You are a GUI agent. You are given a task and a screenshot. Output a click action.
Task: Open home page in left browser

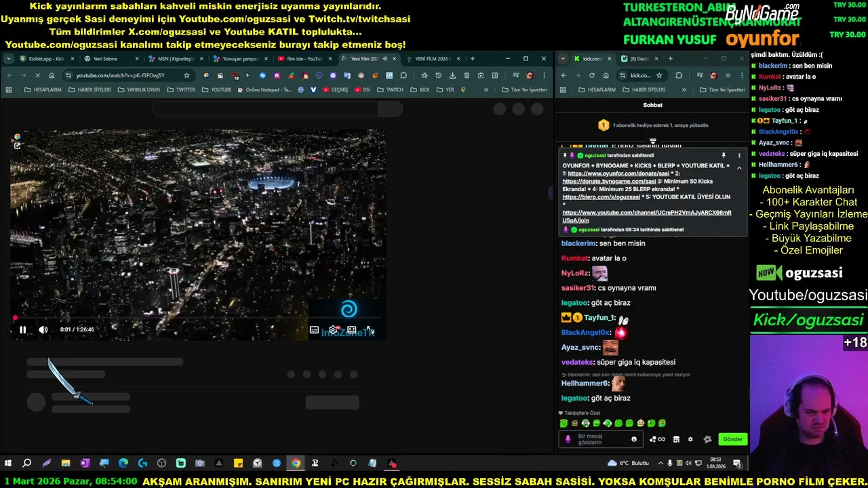(52, 75)
